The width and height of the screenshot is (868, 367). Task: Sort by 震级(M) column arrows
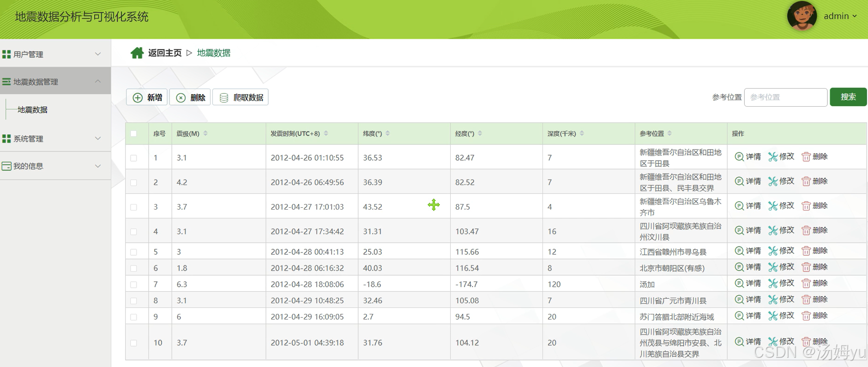(x=205, y=133)
